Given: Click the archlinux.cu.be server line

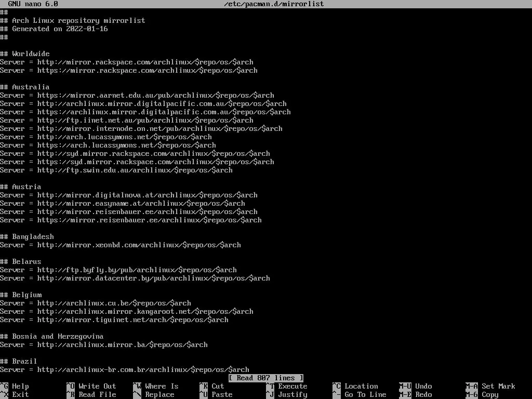Looking at the screenshot, I should (96, 303).
